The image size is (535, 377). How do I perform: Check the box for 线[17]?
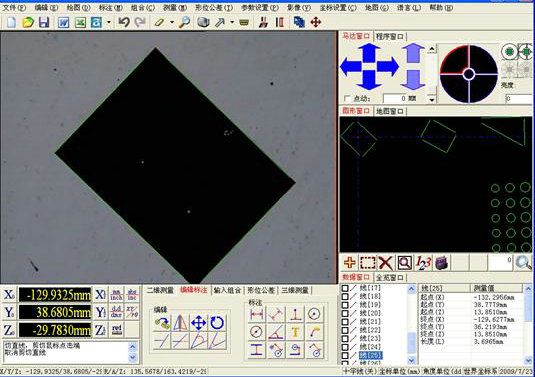point(345,288)
